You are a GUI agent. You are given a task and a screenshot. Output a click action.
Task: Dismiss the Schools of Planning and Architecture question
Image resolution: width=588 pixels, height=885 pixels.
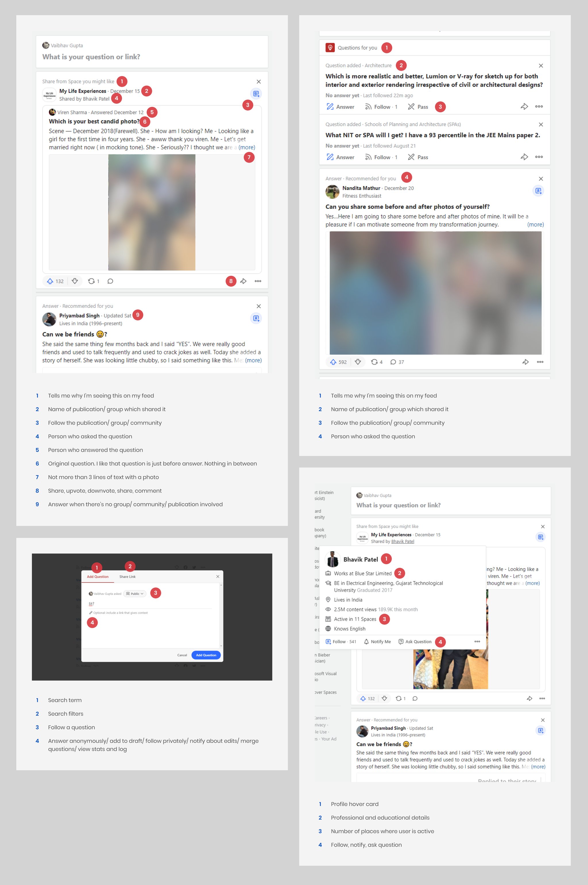(541, 125)
